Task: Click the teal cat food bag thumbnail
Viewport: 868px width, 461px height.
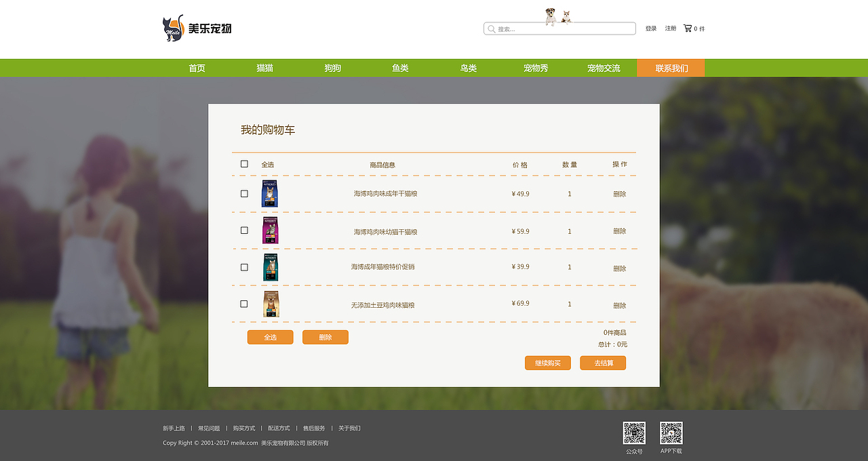Action: coord(271,267)
